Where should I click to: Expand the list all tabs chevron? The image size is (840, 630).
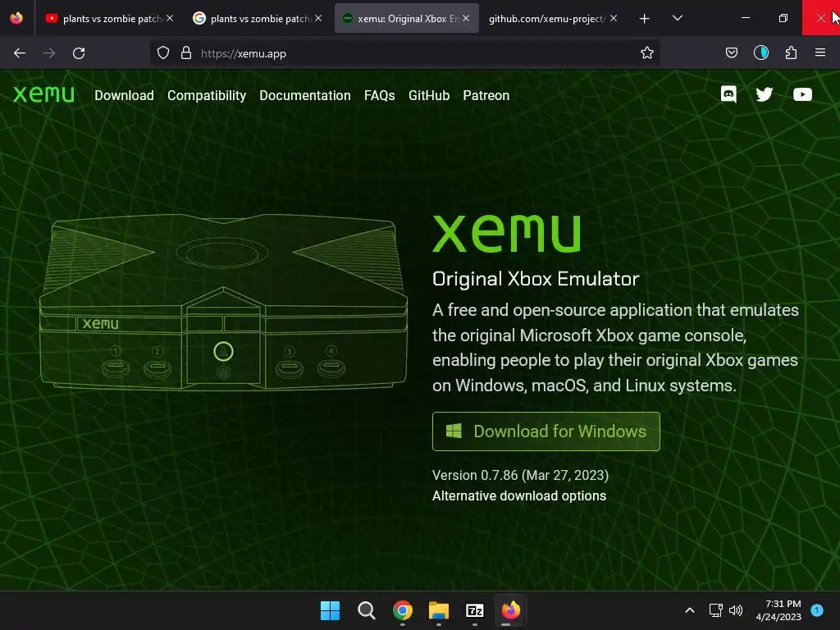[x=678, y=18]
